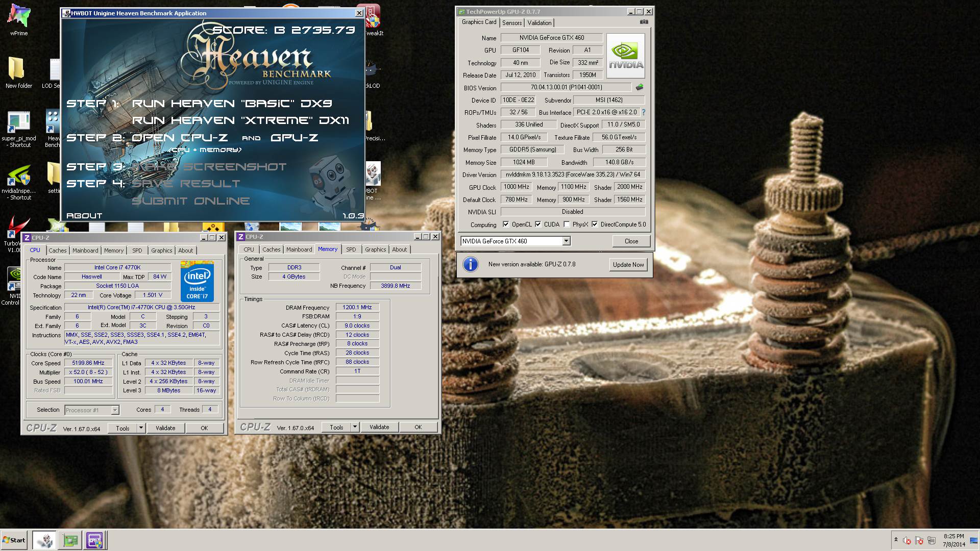Viewport: 980px width, 551px height.
Task: Click Save Result in Heaven step 4
Action: [186, 184]
